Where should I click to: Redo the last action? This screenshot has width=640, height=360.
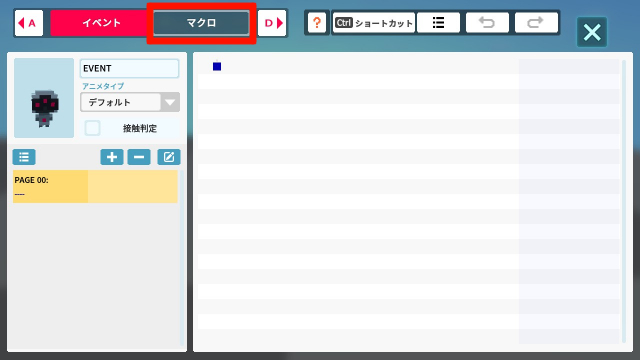(x=536, y=22)
